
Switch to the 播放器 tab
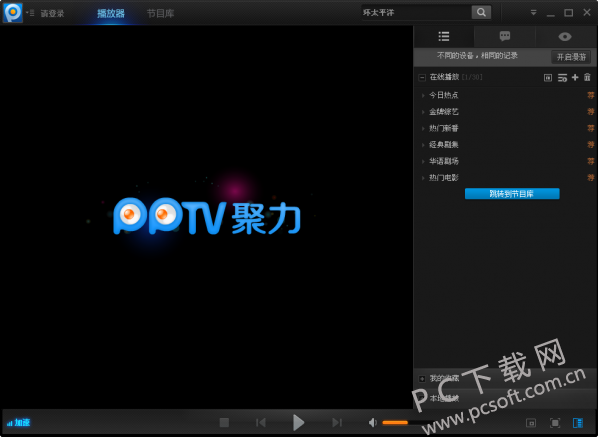[x=111, y=13]
